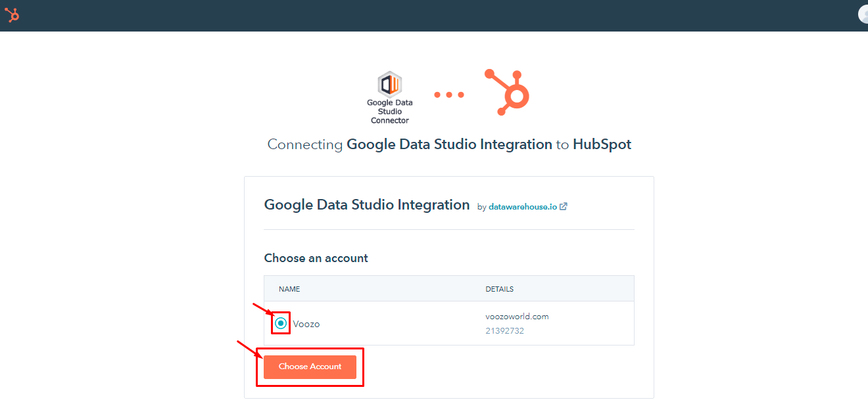Open the datawarehouse.io link
Screen dimensions: 868x402
(523, 206)
